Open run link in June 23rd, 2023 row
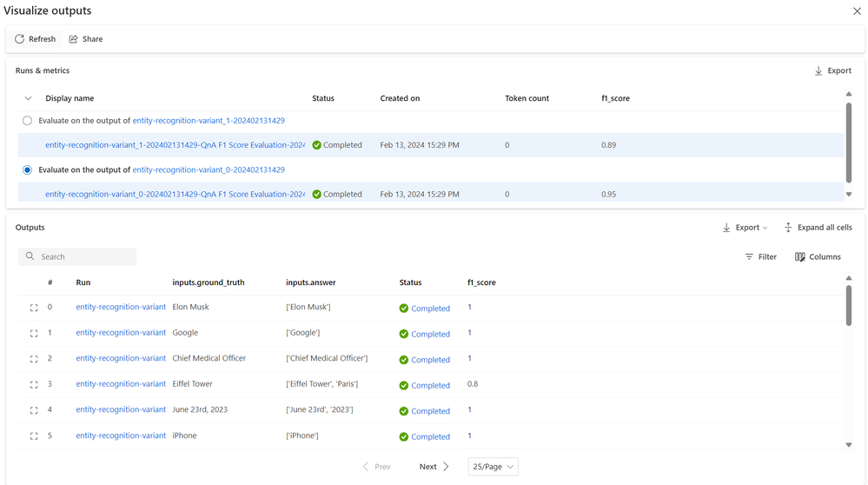 click(x=121, y=409)
